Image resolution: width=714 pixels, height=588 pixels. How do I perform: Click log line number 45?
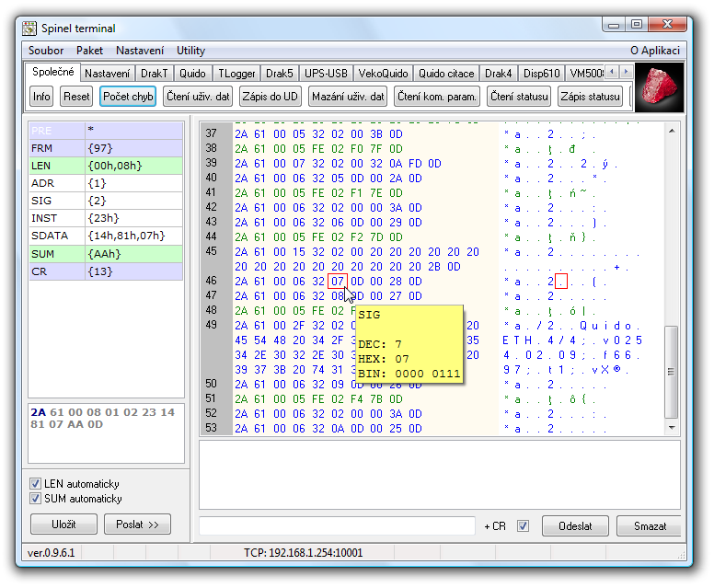click(x=211, y=251)
